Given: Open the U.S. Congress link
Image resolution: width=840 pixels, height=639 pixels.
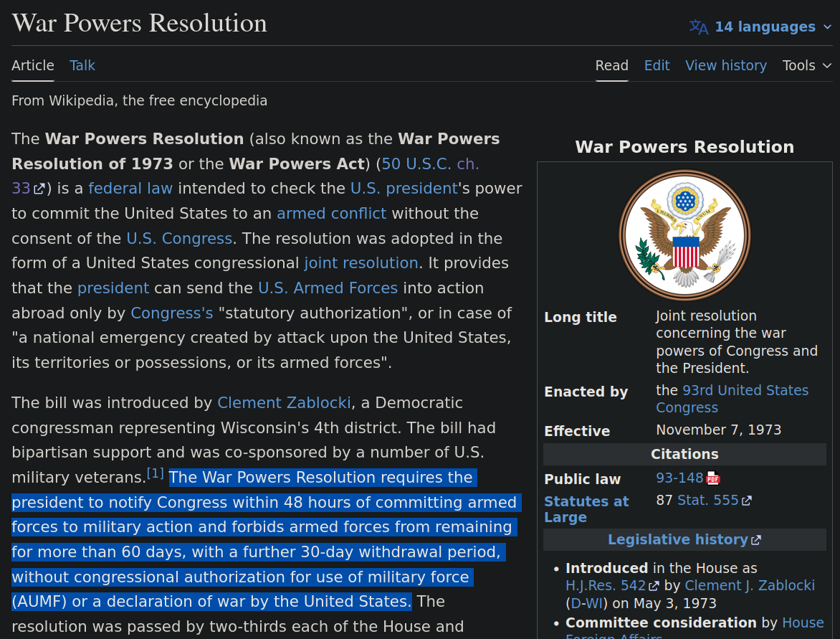Looking at the screenshot, I should (179, 239).
